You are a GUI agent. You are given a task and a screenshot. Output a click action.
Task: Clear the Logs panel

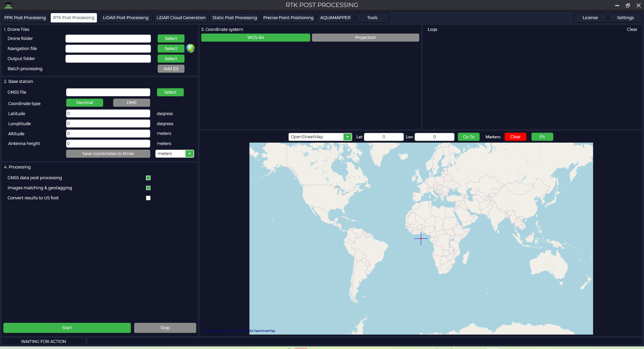tap(632, 30)
